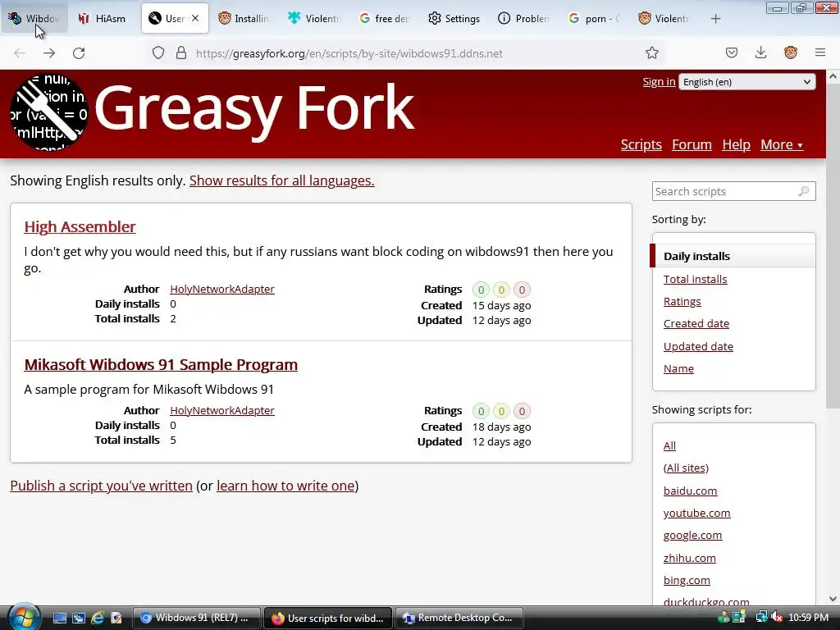The width and height of the screenshot is (840, 630).
Task: Open the Firefox hamburger menu
Action: click(820, 52)
